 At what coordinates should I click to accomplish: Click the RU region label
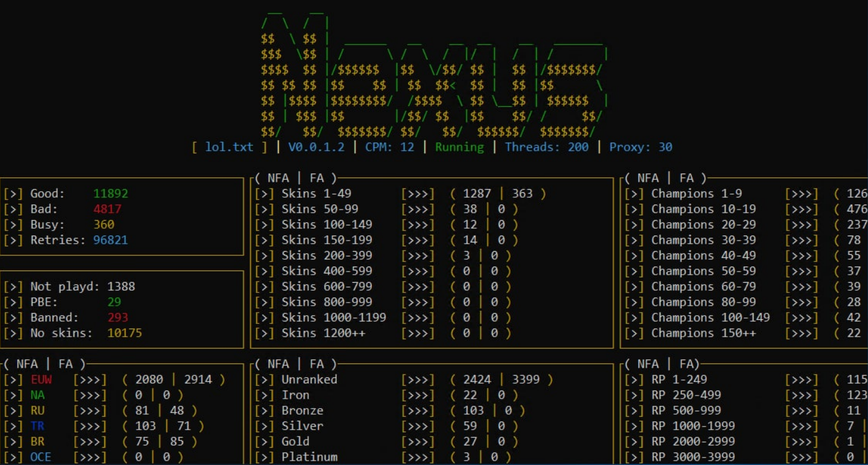click(37, 410)
